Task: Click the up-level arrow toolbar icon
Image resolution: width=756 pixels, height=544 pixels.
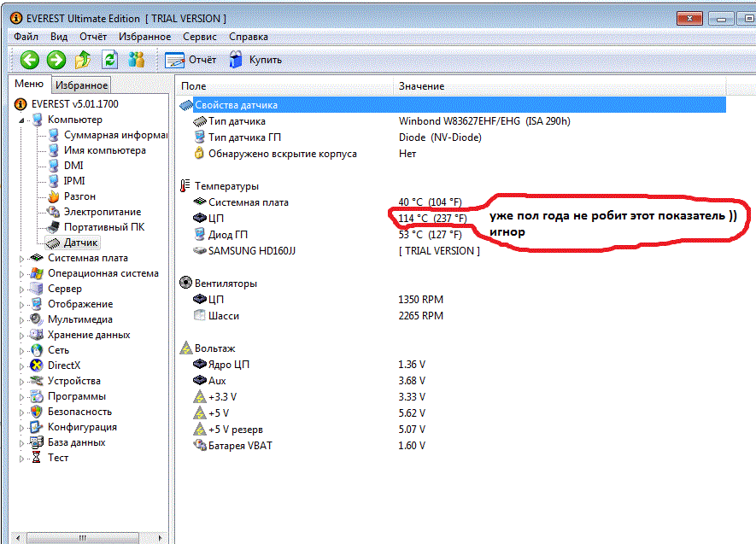Action: point(83,61)
